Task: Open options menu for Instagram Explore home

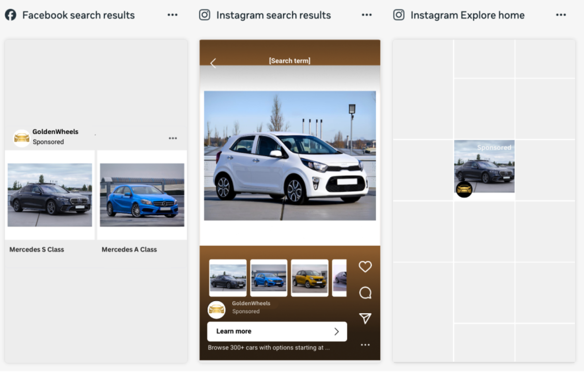Action: [x=561, y=15]
